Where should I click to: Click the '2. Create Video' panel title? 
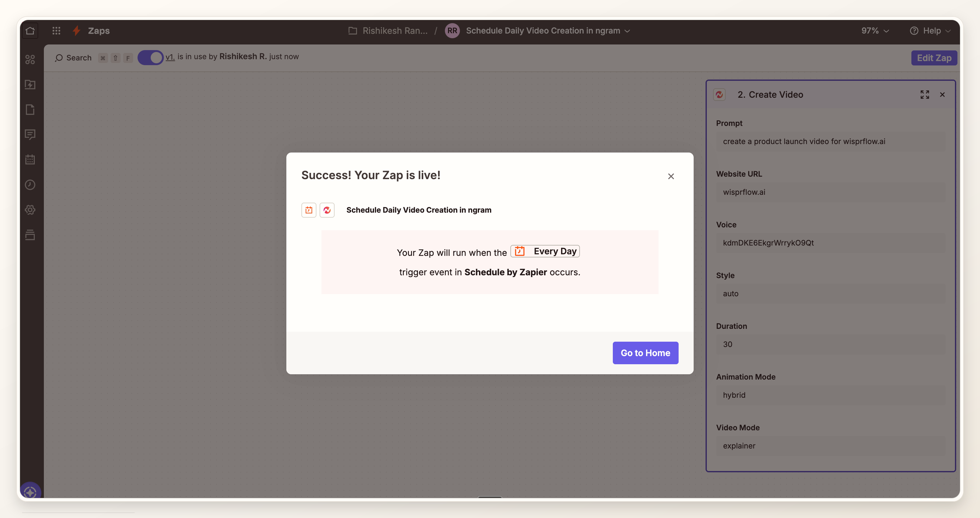[770, 94]
